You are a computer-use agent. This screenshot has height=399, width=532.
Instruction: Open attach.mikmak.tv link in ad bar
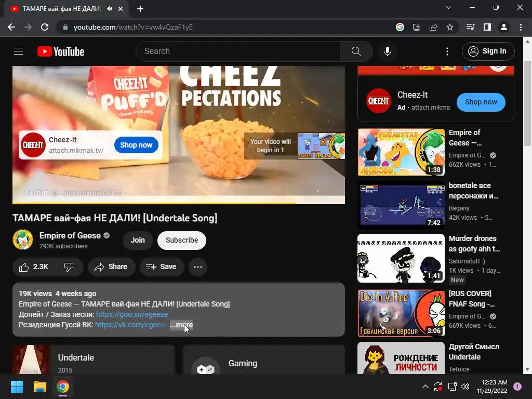[x=91, y=193]
